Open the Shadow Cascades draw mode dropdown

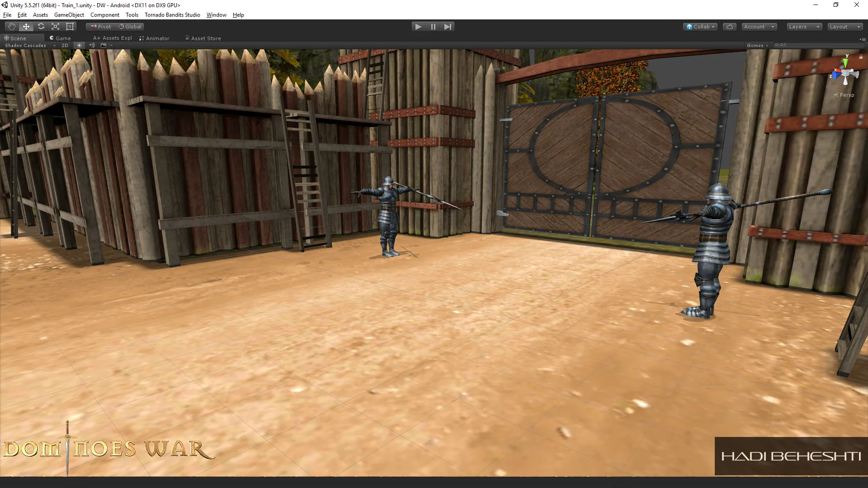click(30, 46)
